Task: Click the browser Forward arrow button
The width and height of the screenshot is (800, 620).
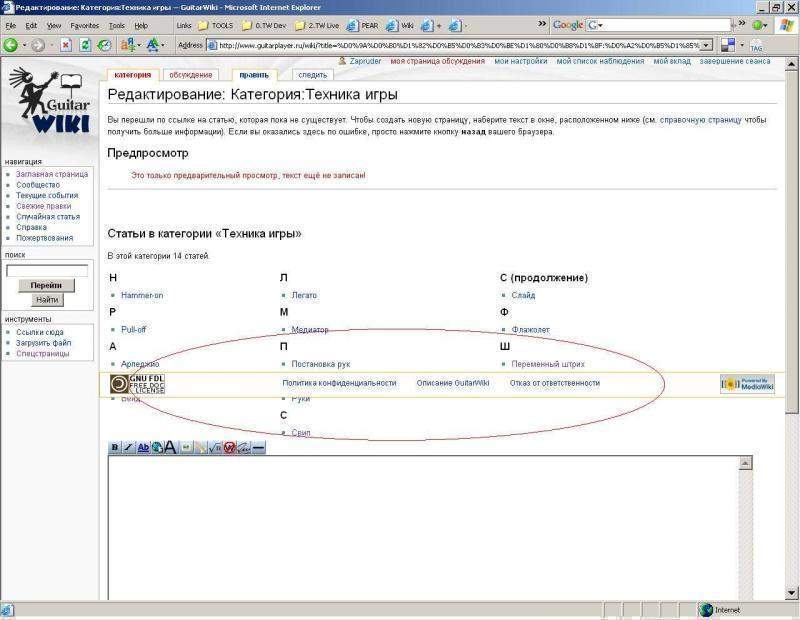Action: click(38, 45)
